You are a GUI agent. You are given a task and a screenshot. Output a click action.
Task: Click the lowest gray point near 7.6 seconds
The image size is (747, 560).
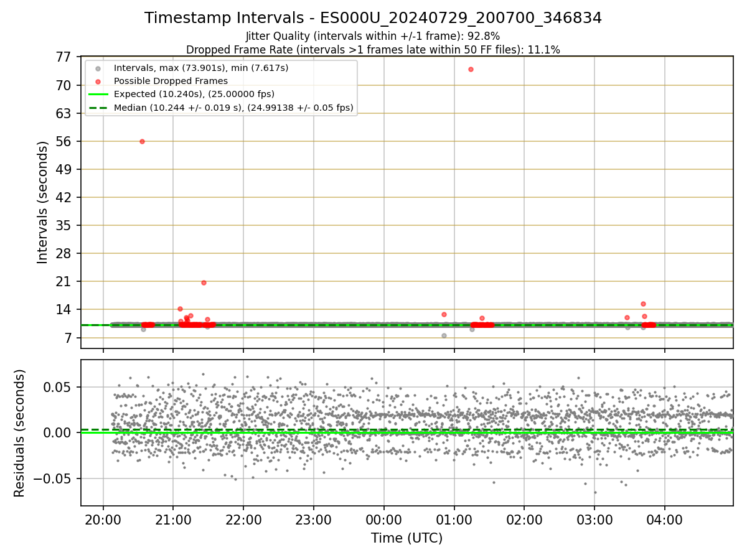(444, 335)
